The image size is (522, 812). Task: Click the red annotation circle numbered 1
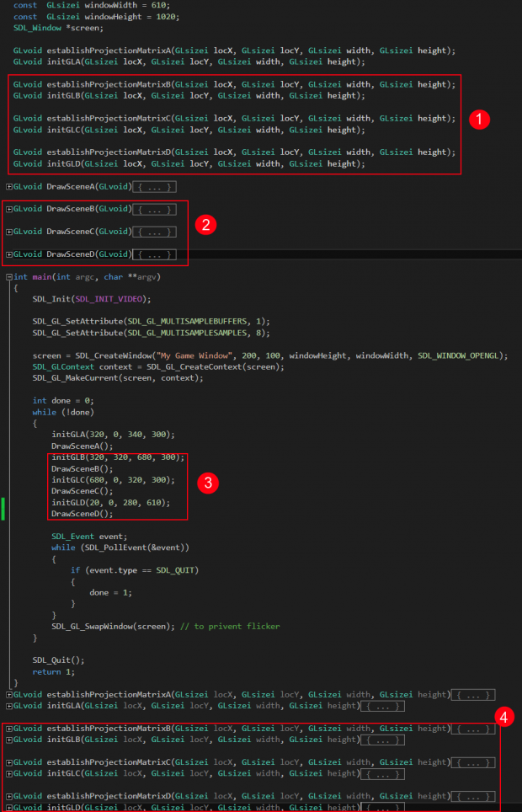[x=478, y=119]
